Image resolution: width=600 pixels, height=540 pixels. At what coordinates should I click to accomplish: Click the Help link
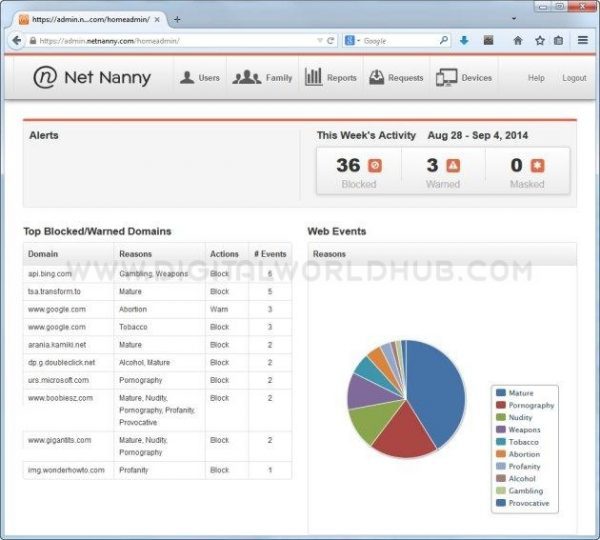point(536,78)
